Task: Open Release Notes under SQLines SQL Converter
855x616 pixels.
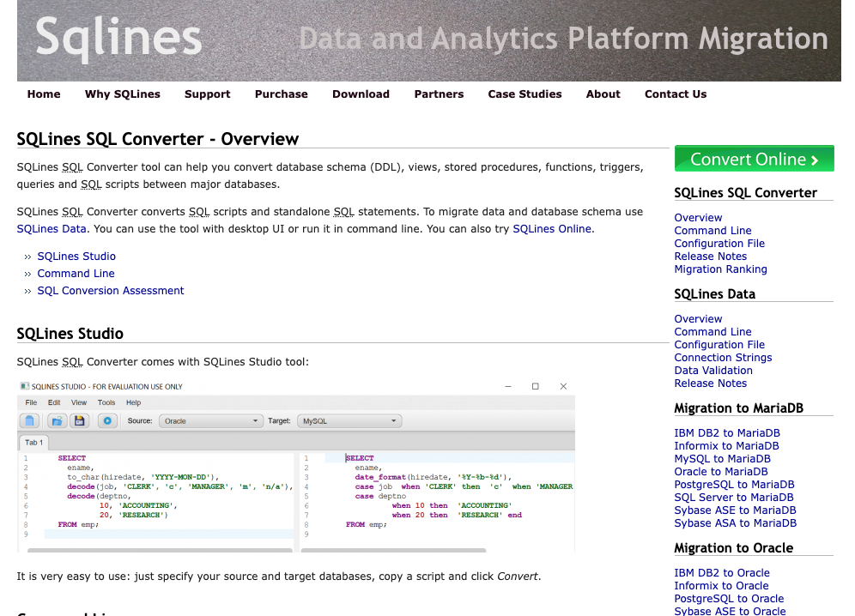Action: point(711,257)
